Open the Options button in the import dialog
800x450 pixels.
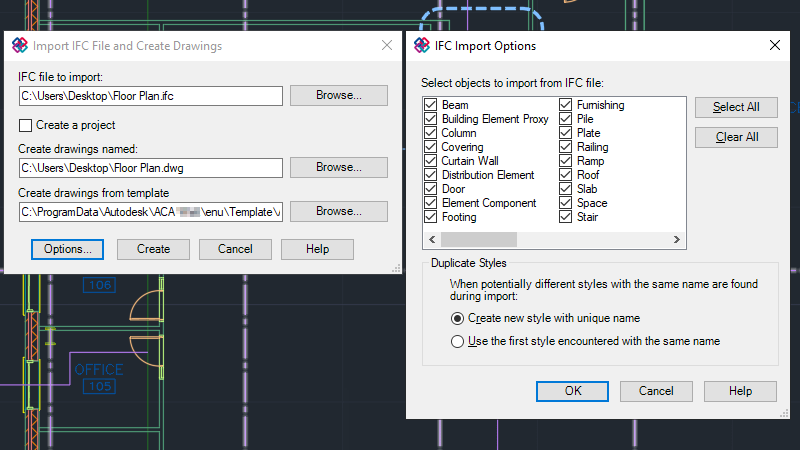[x=67, y=249]
